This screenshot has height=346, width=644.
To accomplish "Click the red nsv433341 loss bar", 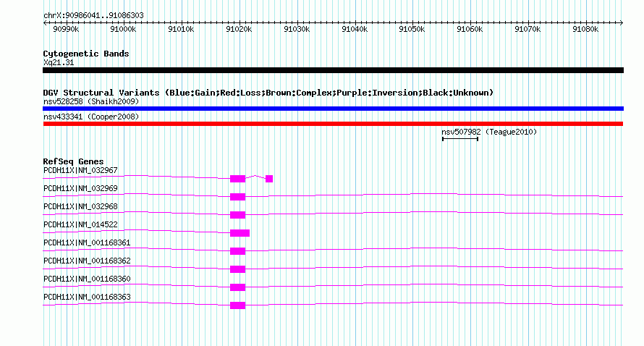I will click(333, 124).
